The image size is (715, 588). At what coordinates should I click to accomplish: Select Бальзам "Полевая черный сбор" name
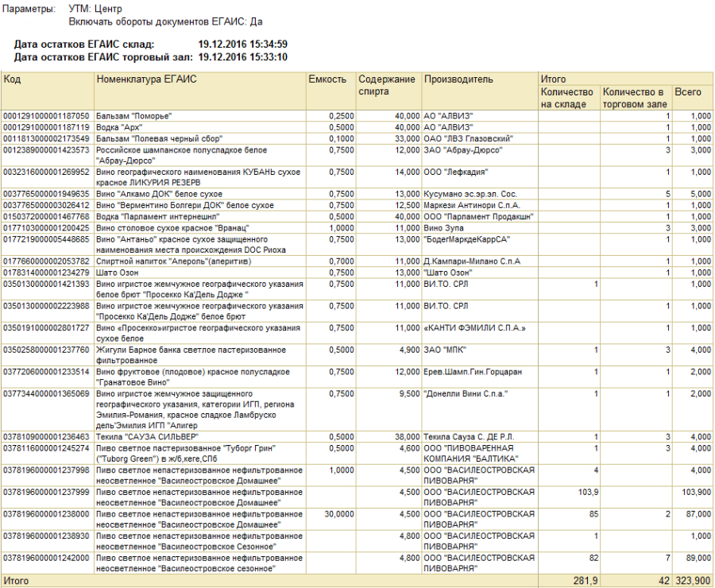159,139
